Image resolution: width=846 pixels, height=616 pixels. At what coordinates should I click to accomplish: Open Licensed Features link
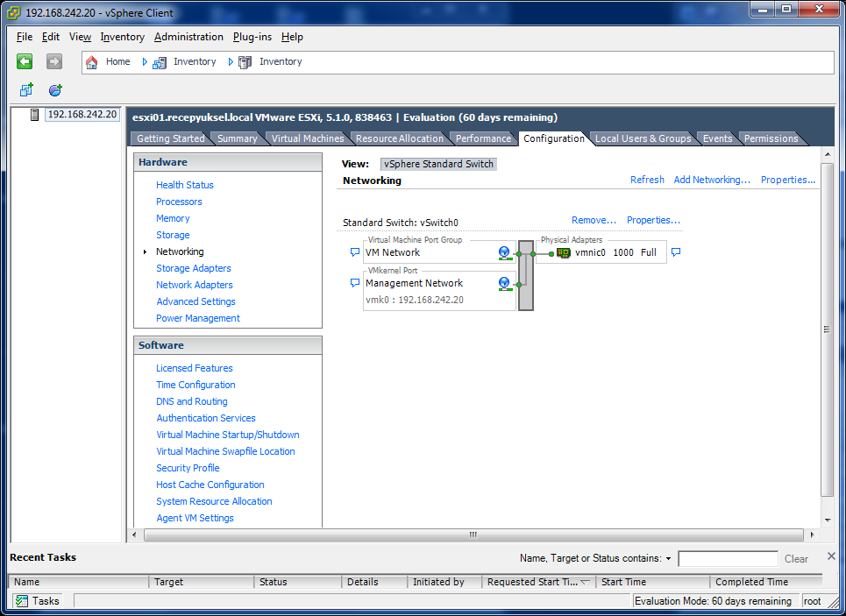(x=195, y=368)
